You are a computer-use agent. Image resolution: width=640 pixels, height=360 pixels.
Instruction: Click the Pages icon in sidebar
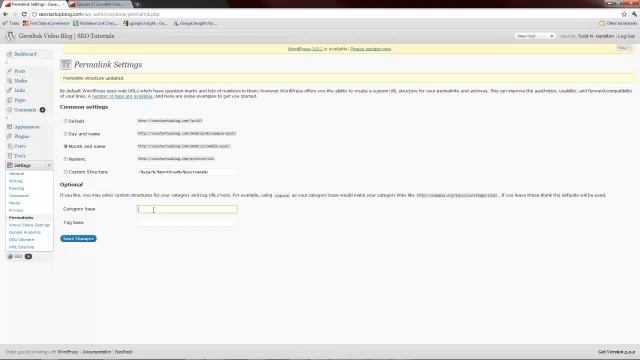10,100
